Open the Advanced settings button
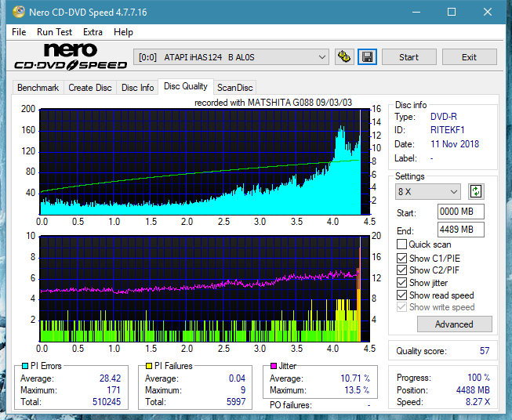Image resolution: width=512 pixels, height=420 pixels. 454,324
